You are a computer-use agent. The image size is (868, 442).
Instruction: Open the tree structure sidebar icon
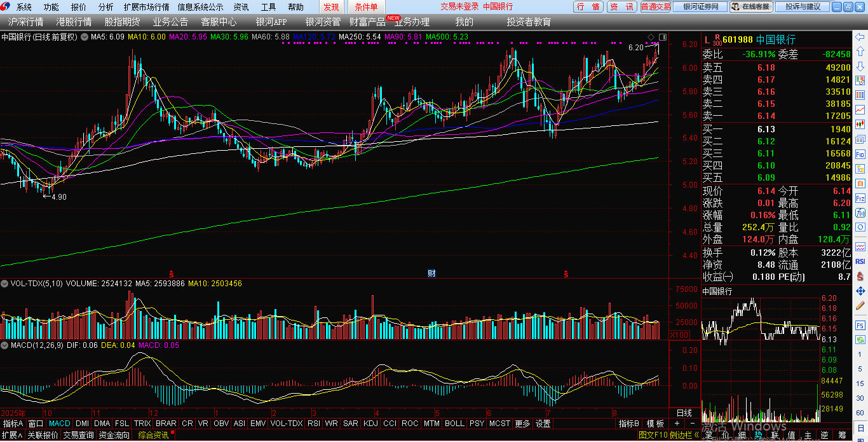tap(860, 169)
